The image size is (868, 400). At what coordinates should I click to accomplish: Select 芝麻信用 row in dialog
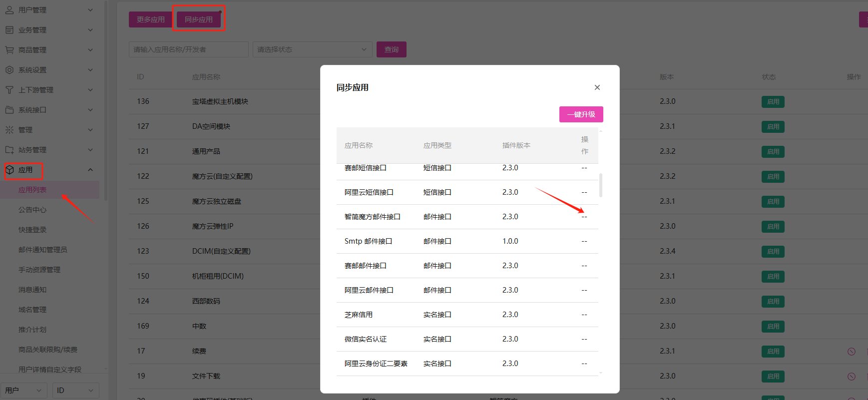pyautogui.click(x=467, y=315)
